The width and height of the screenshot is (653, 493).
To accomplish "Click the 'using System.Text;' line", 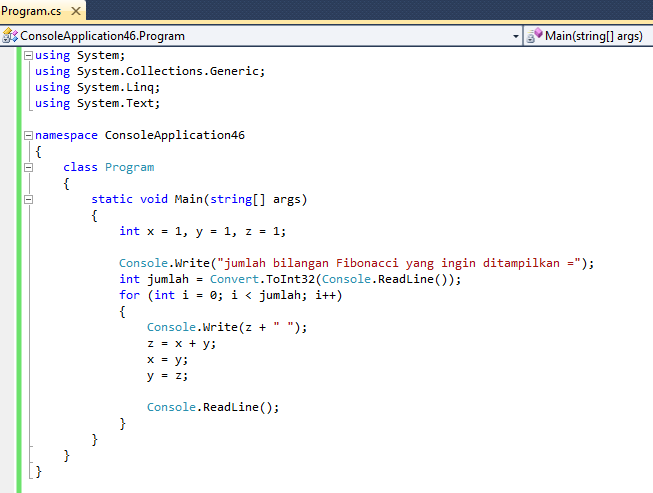I will coord(97,103).
